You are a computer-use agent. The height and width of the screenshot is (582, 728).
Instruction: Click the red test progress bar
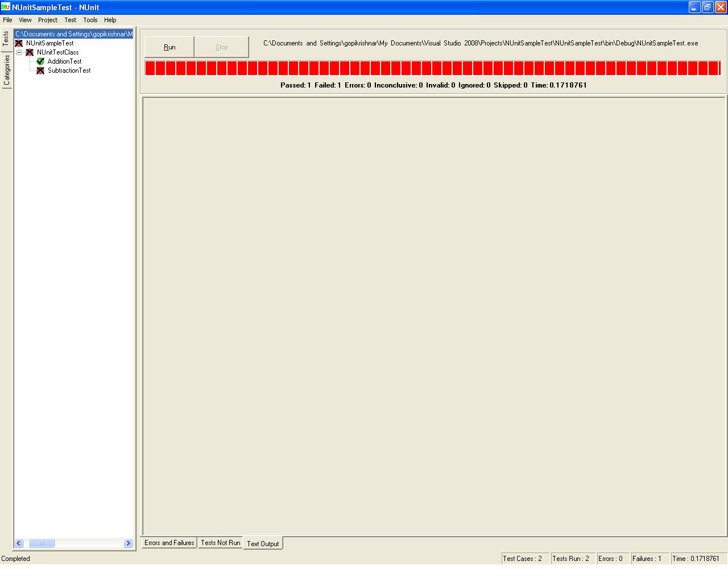(432, 68)
